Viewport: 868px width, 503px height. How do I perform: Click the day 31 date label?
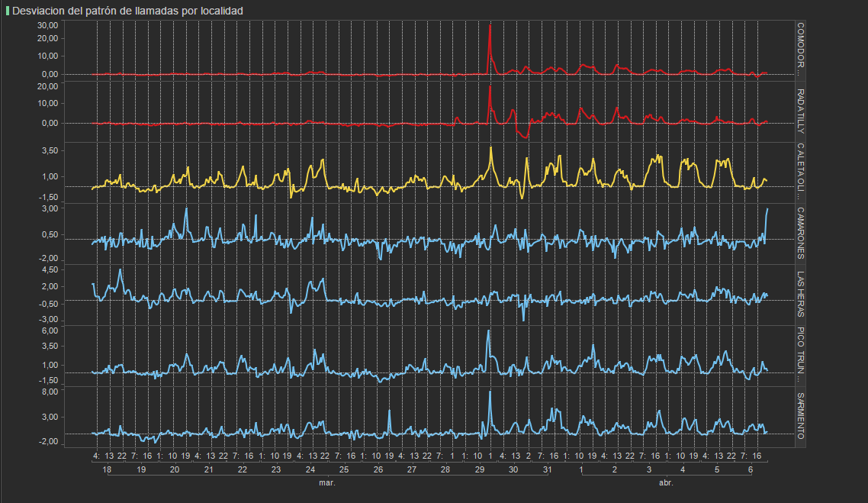click(x=547, y=469)
